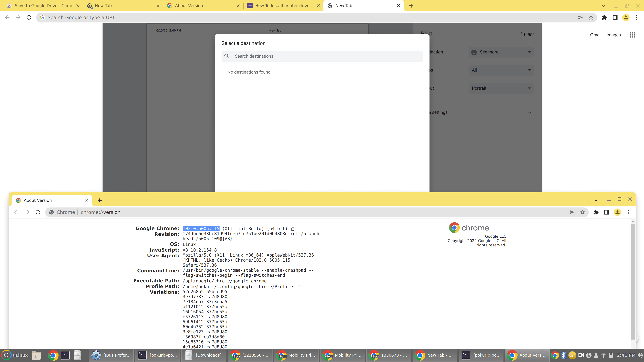This screenshot has height=362, width=644.
Task: Reload the chrome://version page
Action: [38, 212]
